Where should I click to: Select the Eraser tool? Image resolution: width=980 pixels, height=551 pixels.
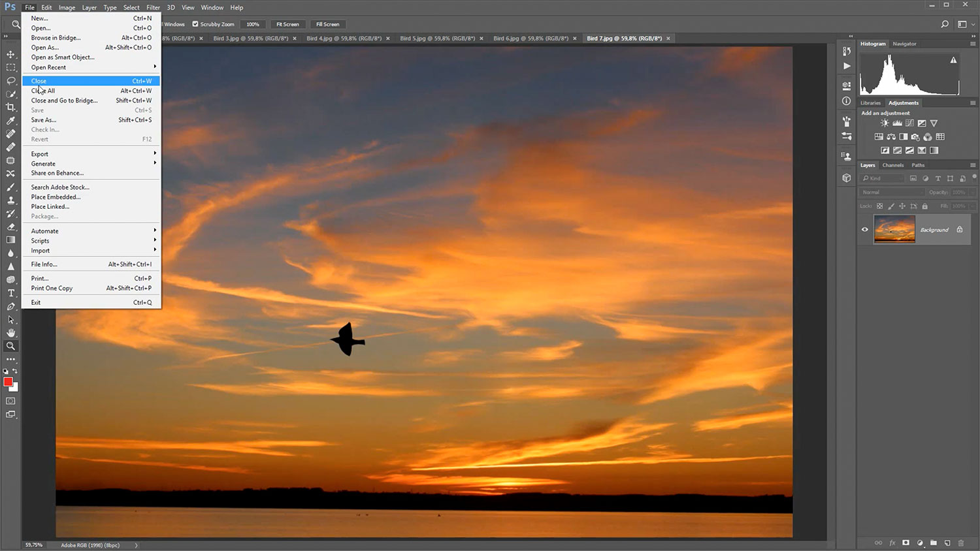[x=10, y=227]
